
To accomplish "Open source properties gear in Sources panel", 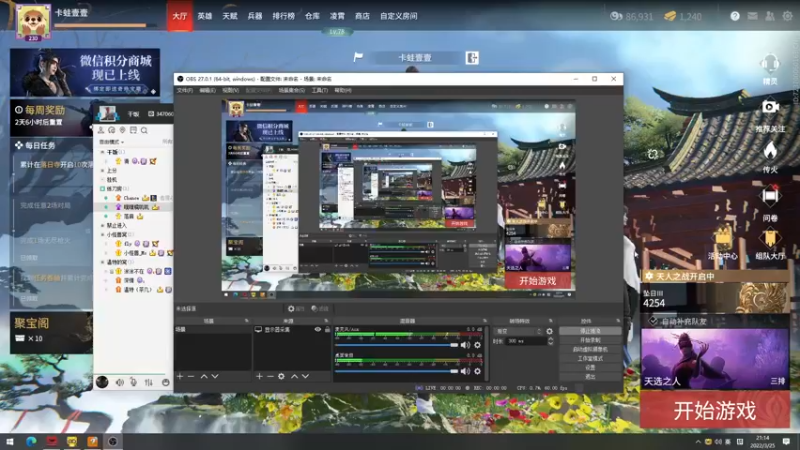I will (281, 376).
